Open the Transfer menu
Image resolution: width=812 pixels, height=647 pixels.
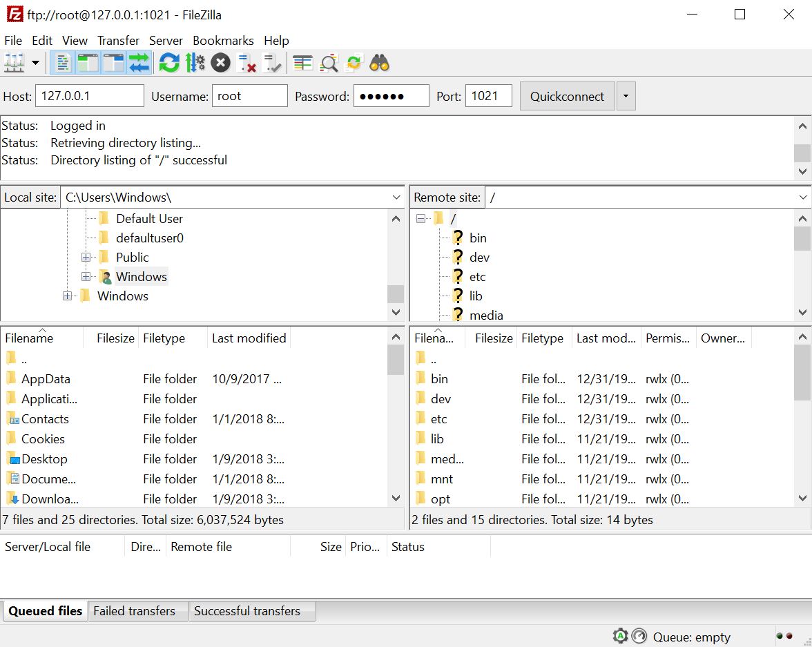[118, 41]
